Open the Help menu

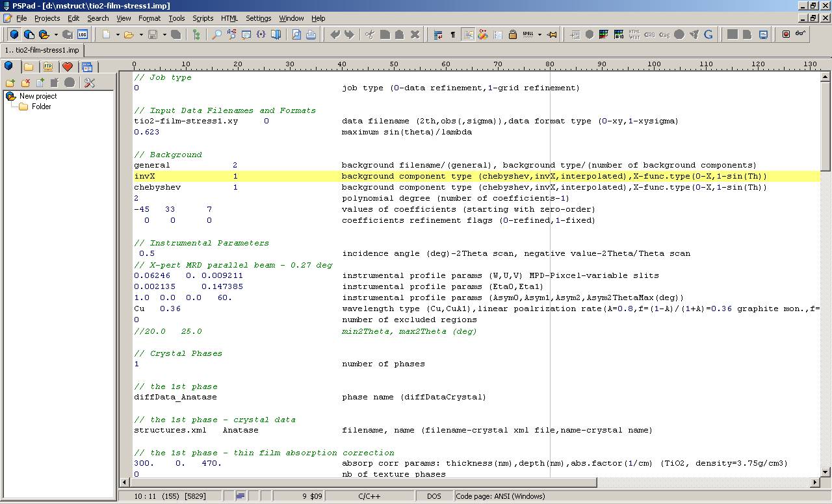point(318,18)
